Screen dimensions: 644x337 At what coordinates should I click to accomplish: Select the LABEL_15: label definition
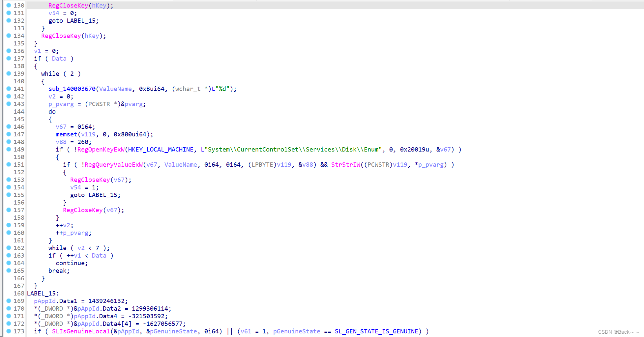(x=43, y=294)
